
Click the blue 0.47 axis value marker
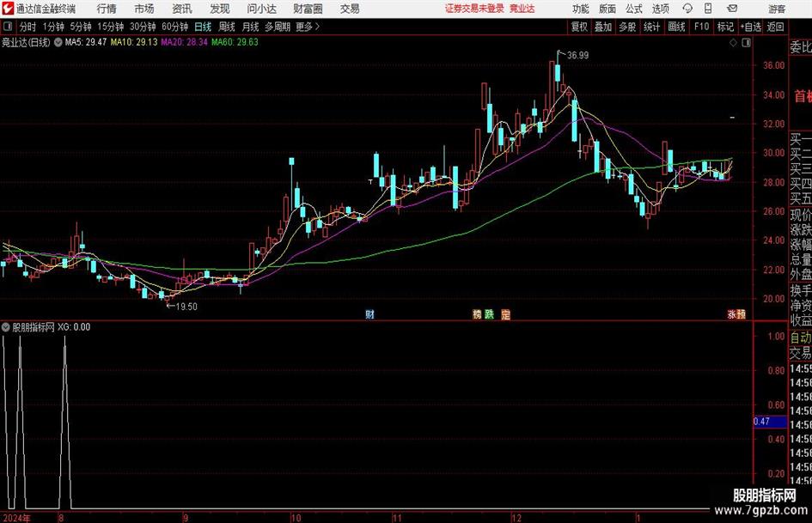(770, 422)
